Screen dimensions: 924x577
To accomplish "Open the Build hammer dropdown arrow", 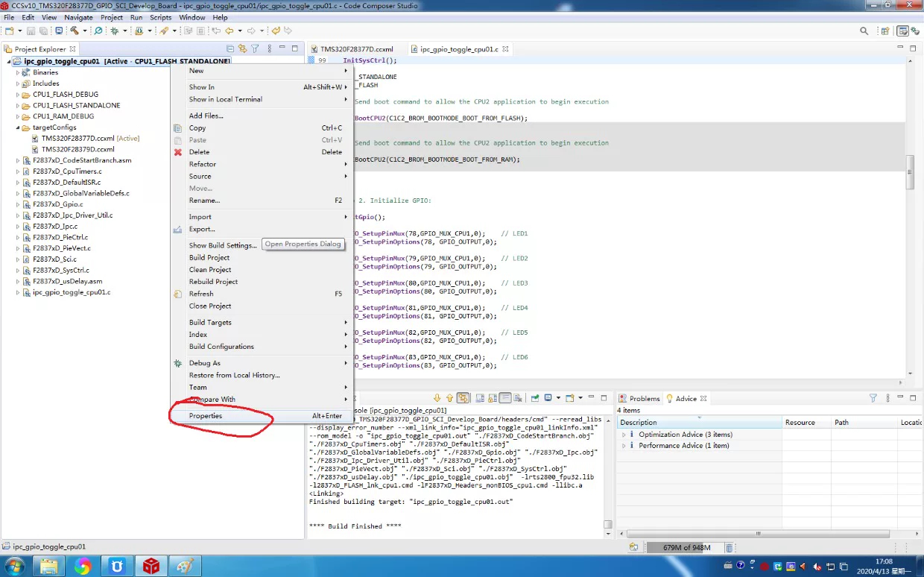I will pos(85,31).
